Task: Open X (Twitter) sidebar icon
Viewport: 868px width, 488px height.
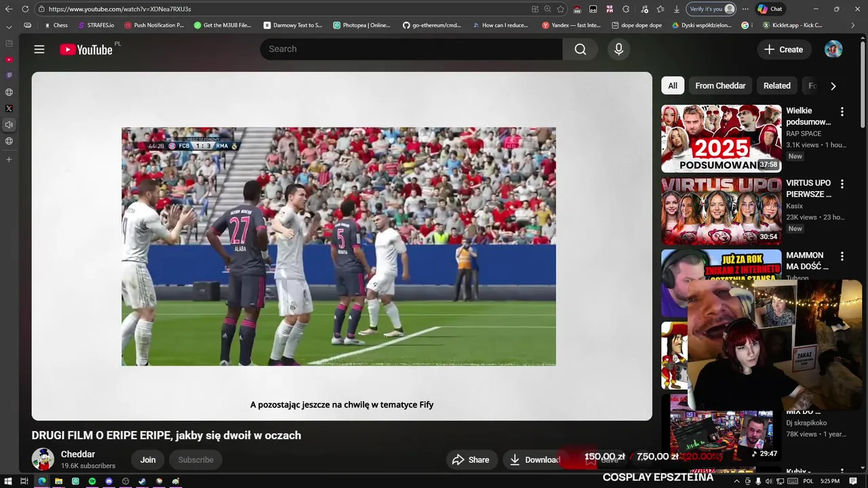Action: [9, 108]
